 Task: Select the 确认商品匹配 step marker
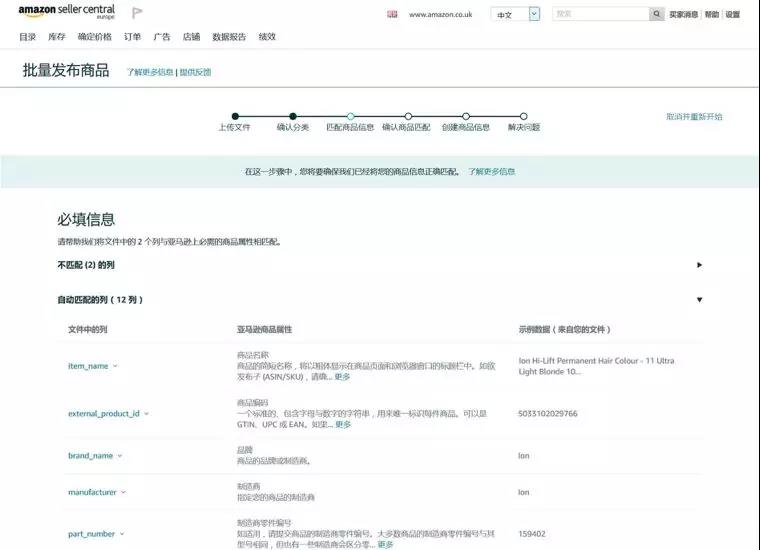click(x=408, y=116)
